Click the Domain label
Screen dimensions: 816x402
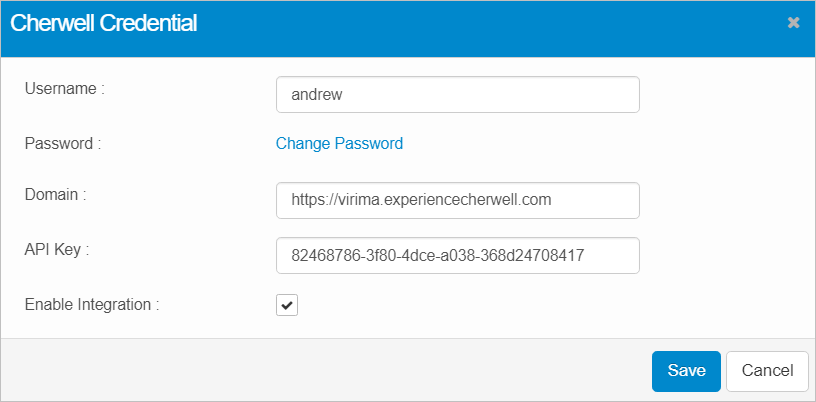[x=55, y=194]
